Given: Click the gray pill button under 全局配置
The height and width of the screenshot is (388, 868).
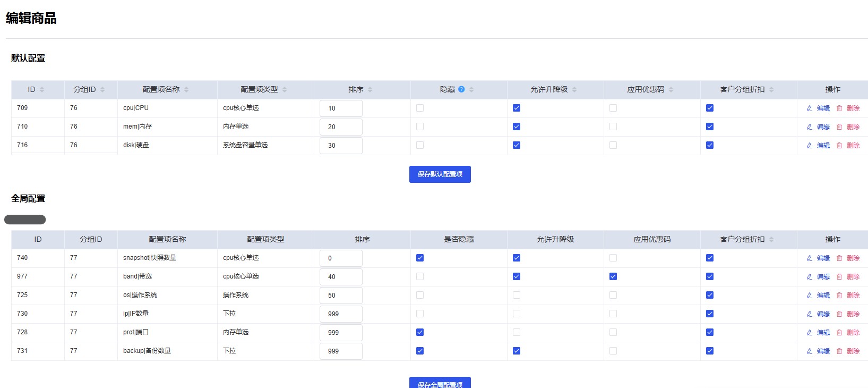Looking at the screenshot, I should coord(25,220).
